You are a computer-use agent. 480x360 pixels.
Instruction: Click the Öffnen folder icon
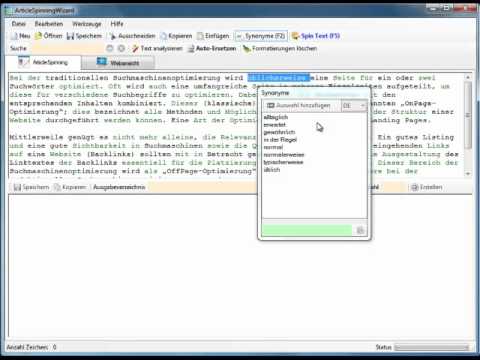coord(39,36)
